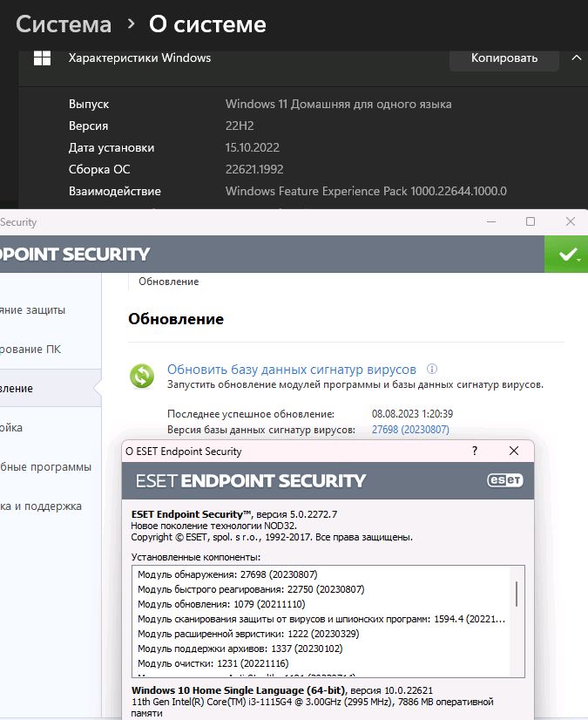Select virus and spyware scanning module row
This screenshot has width=588, height=720.
click(321, 619)
